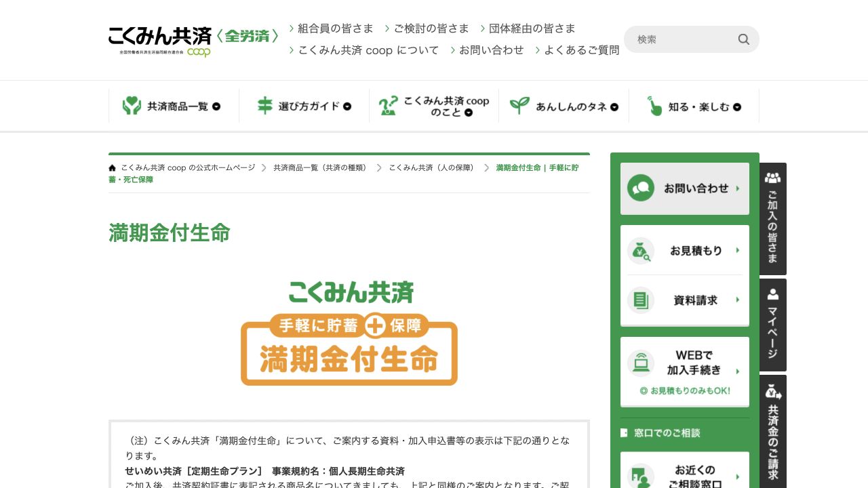
Task: Click the search magnifier icon
Action: point(744,39)
